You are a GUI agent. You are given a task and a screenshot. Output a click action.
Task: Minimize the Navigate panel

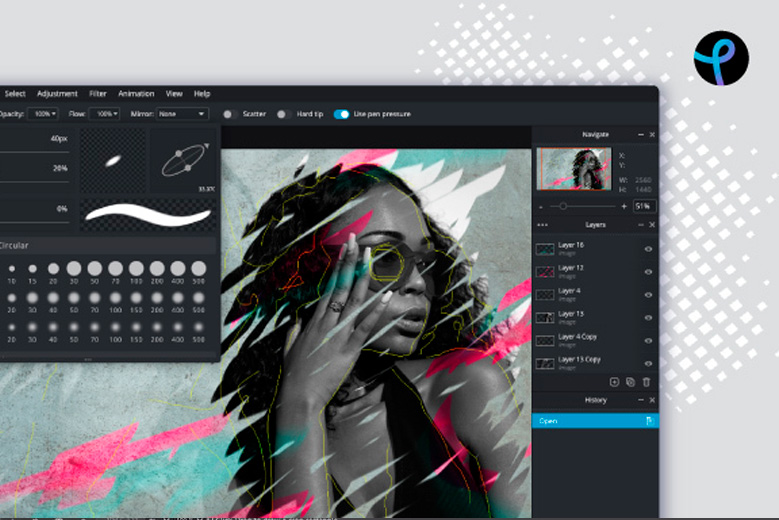(640, 135)
